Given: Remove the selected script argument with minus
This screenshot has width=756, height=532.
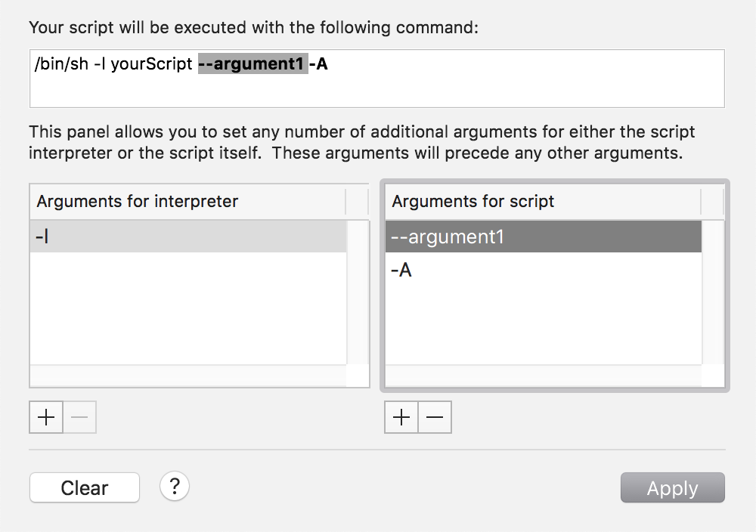Looking at the screenshot, I should 435,416.
